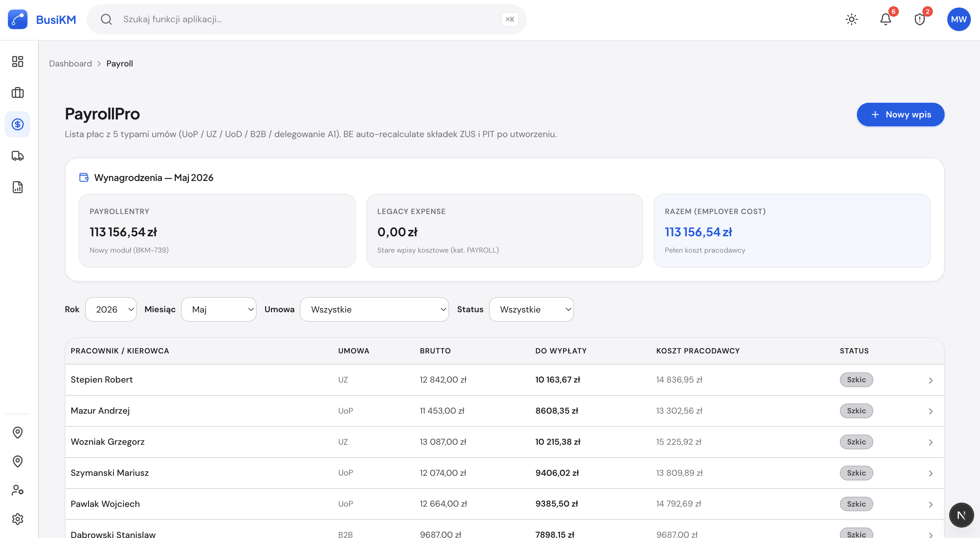Image resolution: width=980 pixels, height=538 pixels.
Task: Expand the Mazur Andrzej row chevron
Action: [930, 411]
